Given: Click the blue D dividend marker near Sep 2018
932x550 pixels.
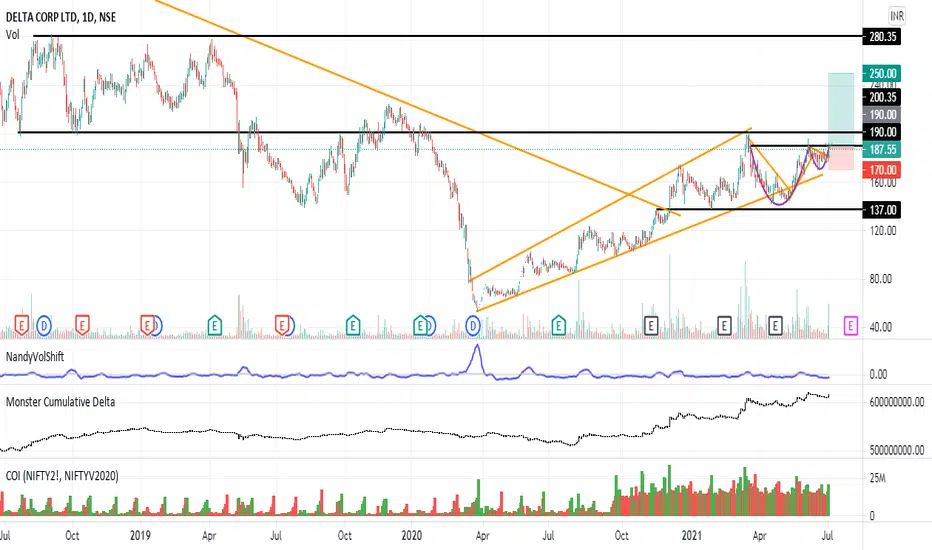Looking at the screenshot, I should point(44,325).
